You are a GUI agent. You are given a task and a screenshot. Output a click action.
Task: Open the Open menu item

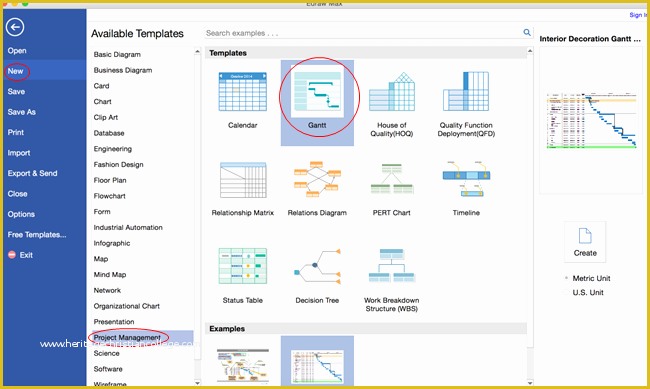pyautogui.click(x=17, y=51)
